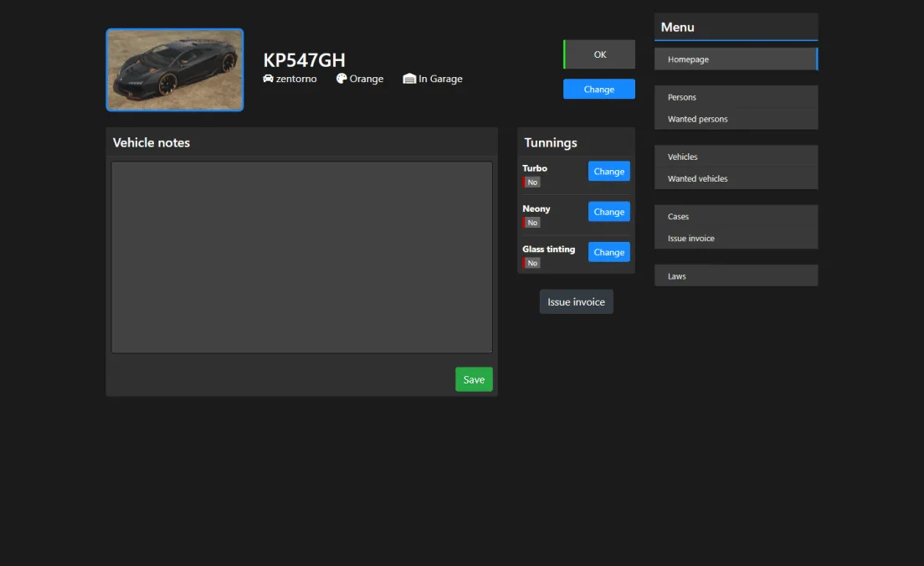
Task: Select Laws in the sidebar menu
Action: coord(735,275)
